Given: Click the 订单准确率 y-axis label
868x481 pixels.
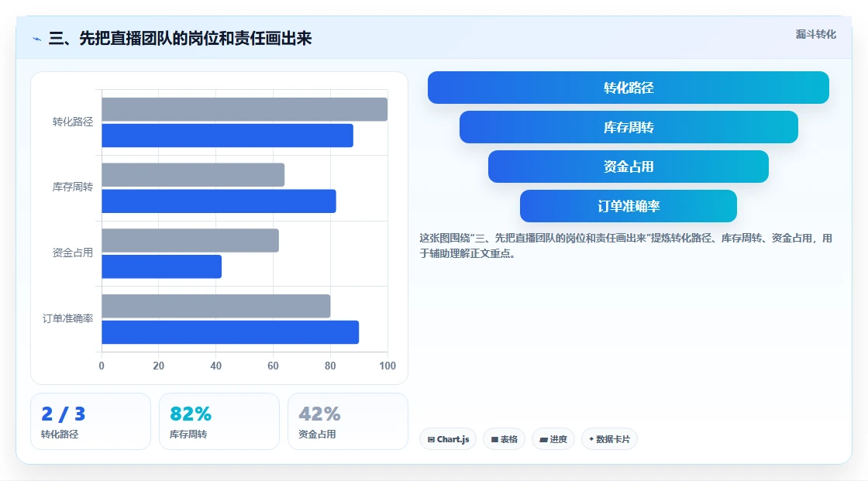Looking at the screenshot, I should click(67, 318).
